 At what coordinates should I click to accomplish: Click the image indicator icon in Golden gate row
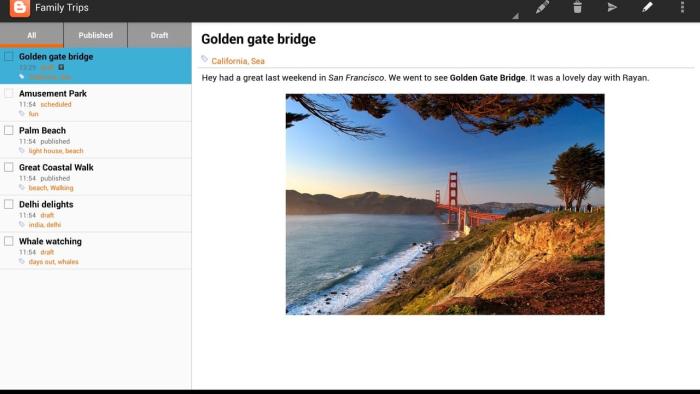[61, 67]
